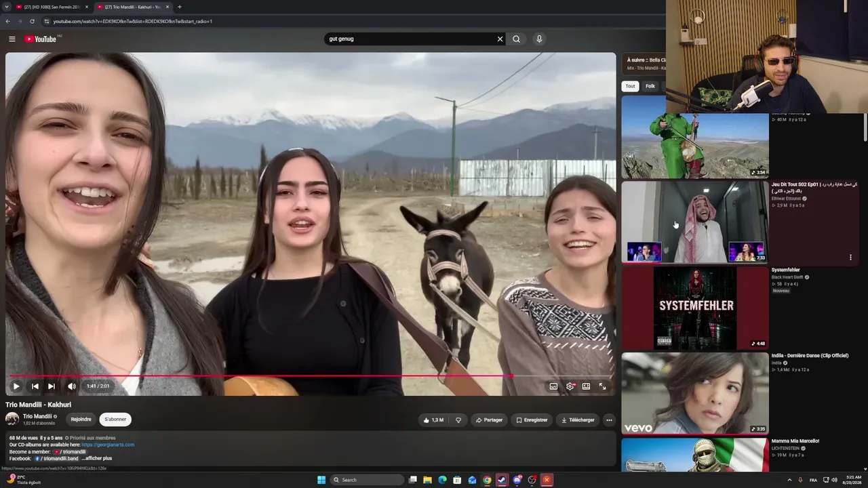
Task: Open Discord from the taskbar
Action: (x=517, y=480)
